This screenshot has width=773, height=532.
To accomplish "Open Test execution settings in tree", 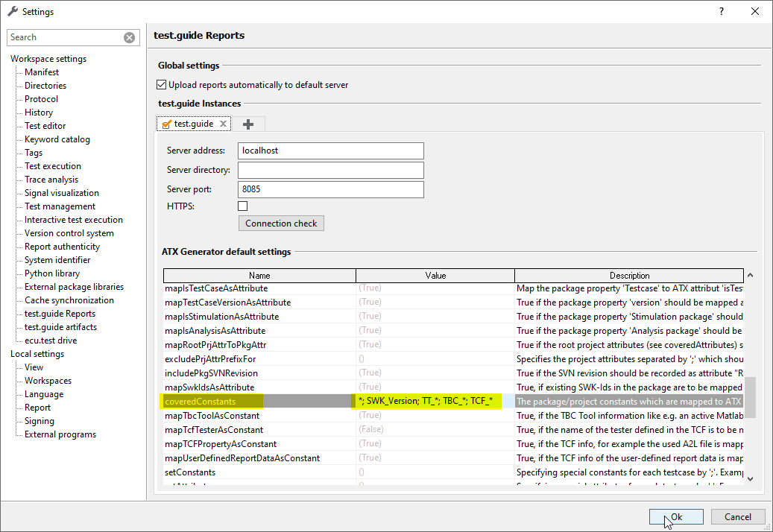I will pyautogui.click(x=53, y=166).
